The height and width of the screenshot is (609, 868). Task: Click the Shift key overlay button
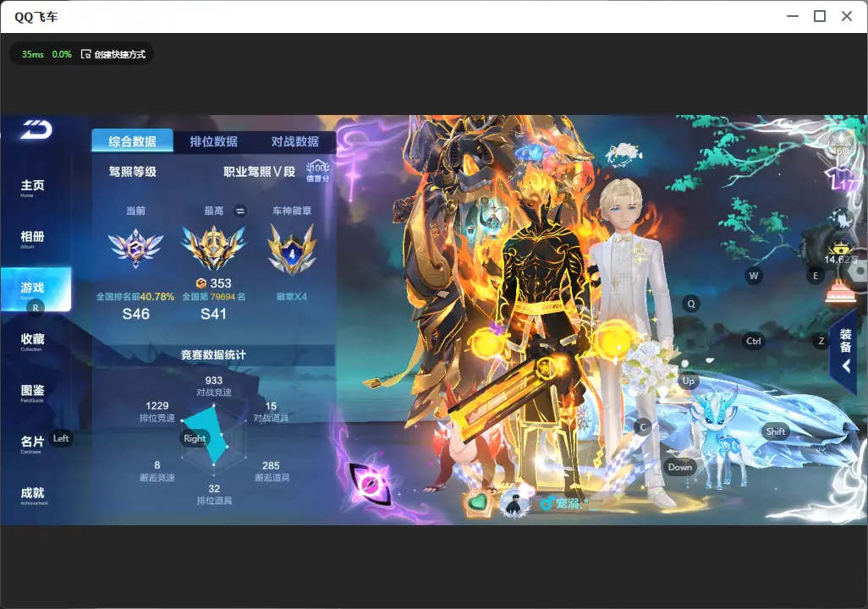pyautogui.click(x=776, y=432)
